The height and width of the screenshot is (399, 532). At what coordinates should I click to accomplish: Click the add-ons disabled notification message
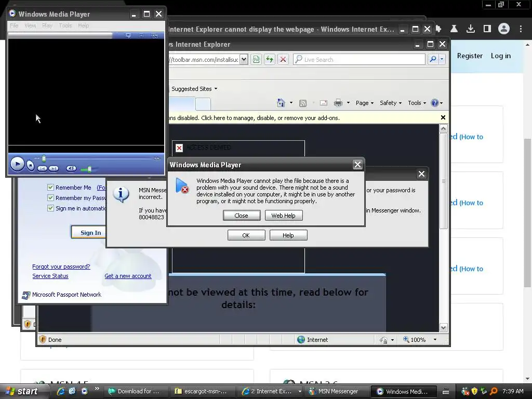point(255,118)
